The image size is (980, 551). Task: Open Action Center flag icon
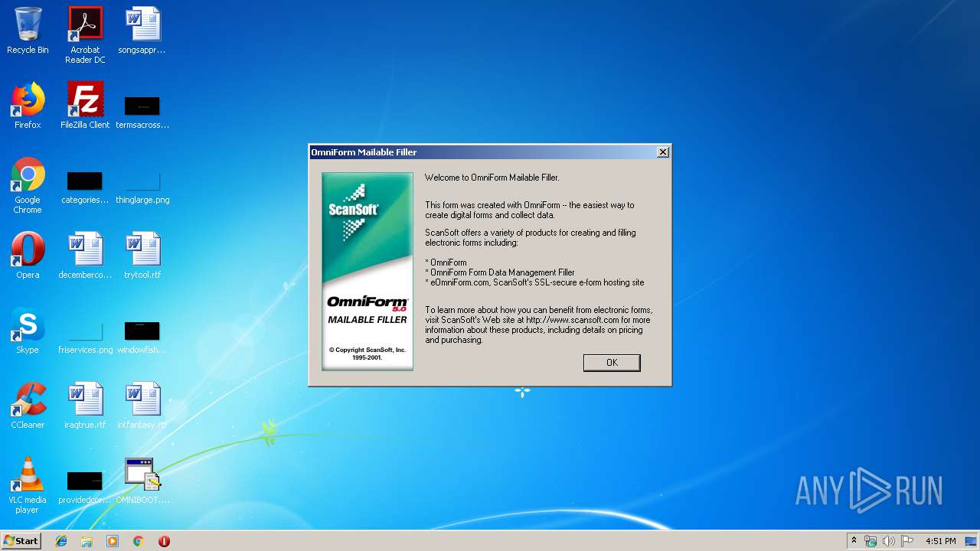tap(907, 541)
